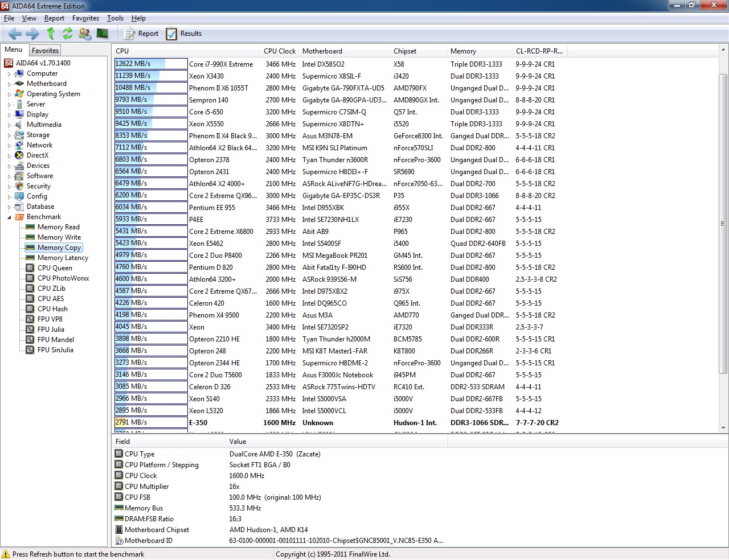Expand the Display tree node
This screenshot has height=560, width=729.
(x=9, y=115)
